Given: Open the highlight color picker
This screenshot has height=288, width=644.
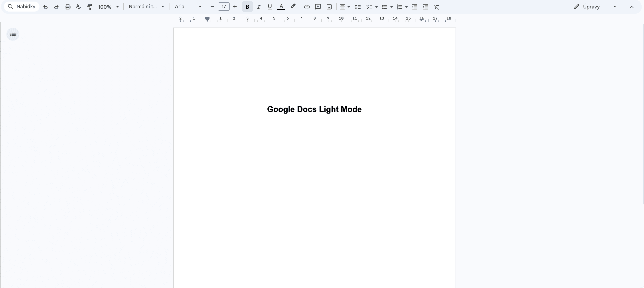Looking at the screenshot, I should click(x=293, y=7).
